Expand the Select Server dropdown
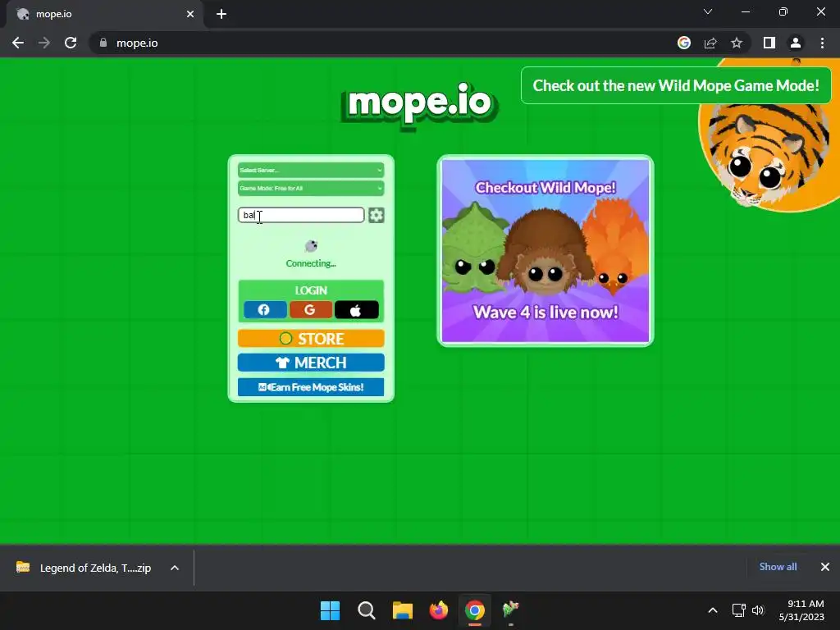 tap(311, 171)
